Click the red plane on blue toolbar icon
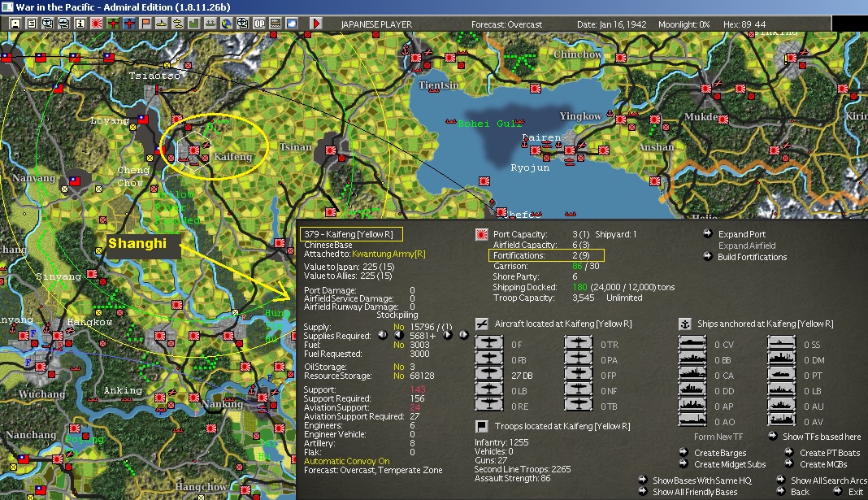Image resolution: width=868 pixels, height=500 pixels. pos(129,24)
